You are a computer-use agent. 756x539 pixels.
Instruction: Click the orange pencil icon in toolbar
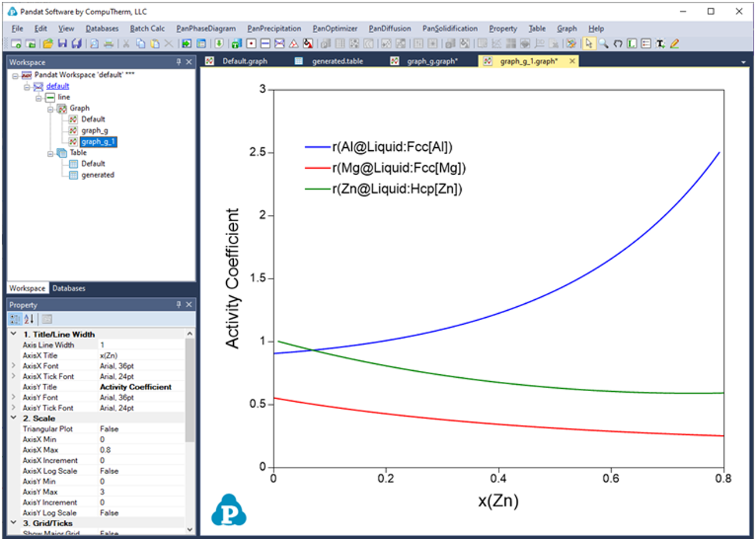675,44
